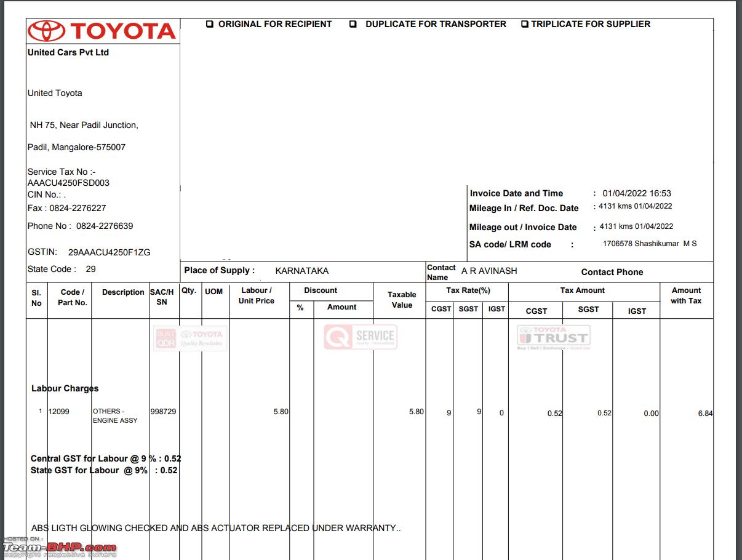Click the Mileage out / Invoice Date label
This screenshot has width=742, height=560.
click(x=523, y=227)
